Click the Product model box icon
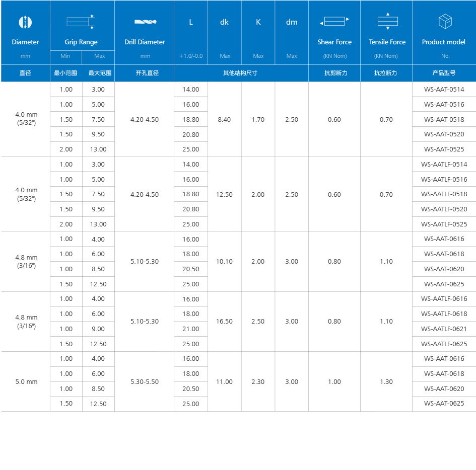476x470 pixels. click(x=445, y=22)
